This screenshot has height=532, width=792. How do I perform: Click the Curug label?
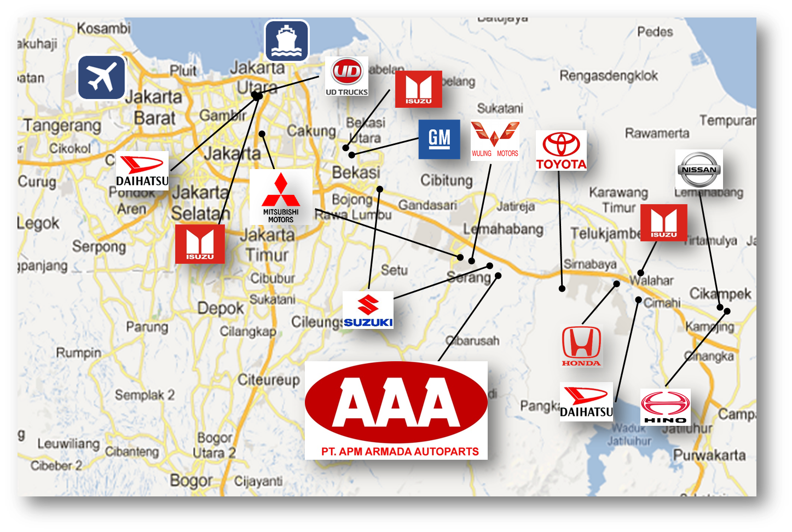pyautogui.click(x=37, y=182)
